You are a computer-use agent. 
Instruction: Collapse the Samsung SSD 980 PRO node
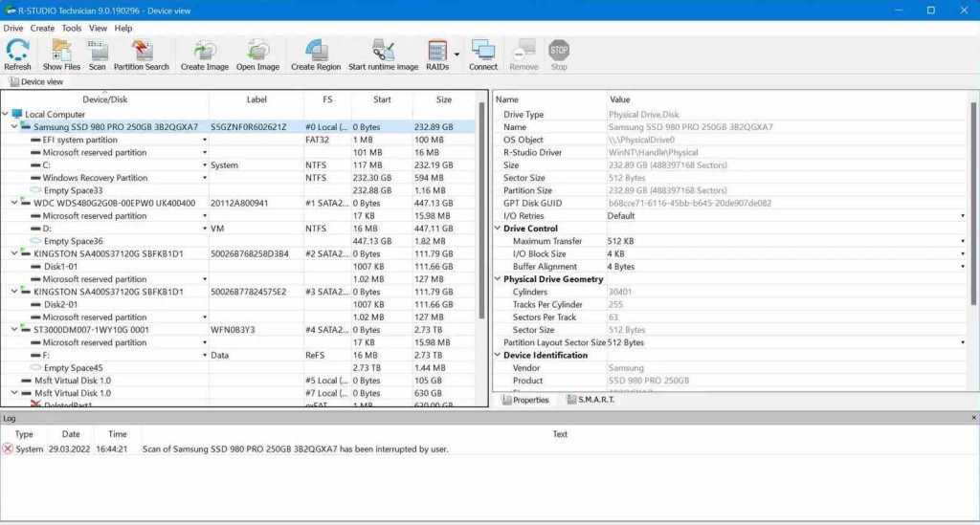click(14, 127)
